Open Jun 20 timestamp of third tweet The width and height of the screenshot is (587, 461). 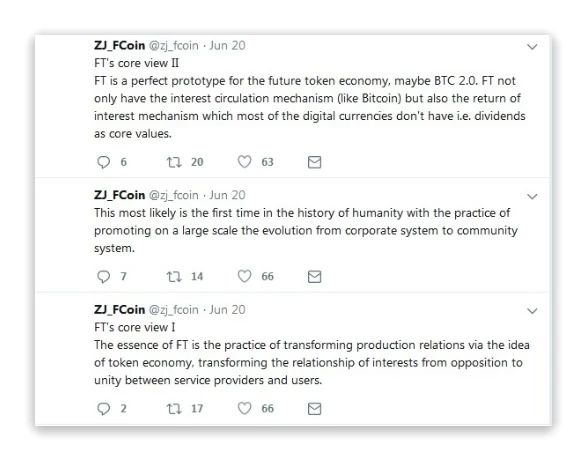coord(227,310)
